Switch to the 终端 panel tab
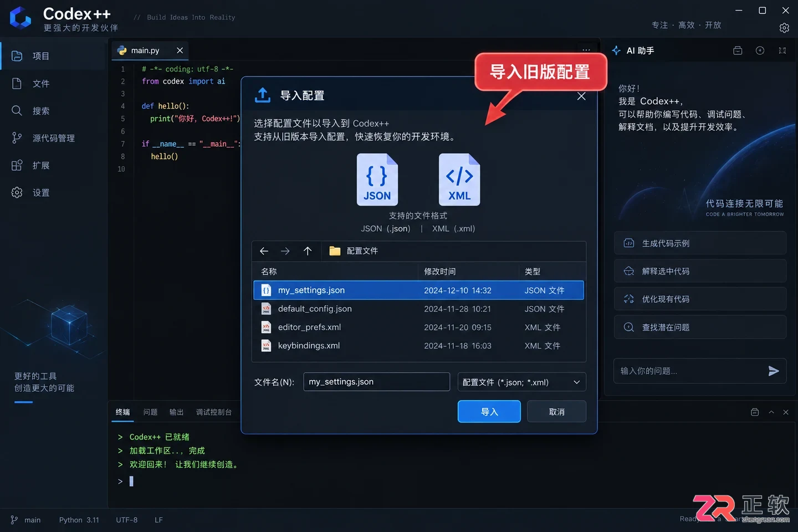The height and width of the screenshot is (532, 798). [122, 412]
